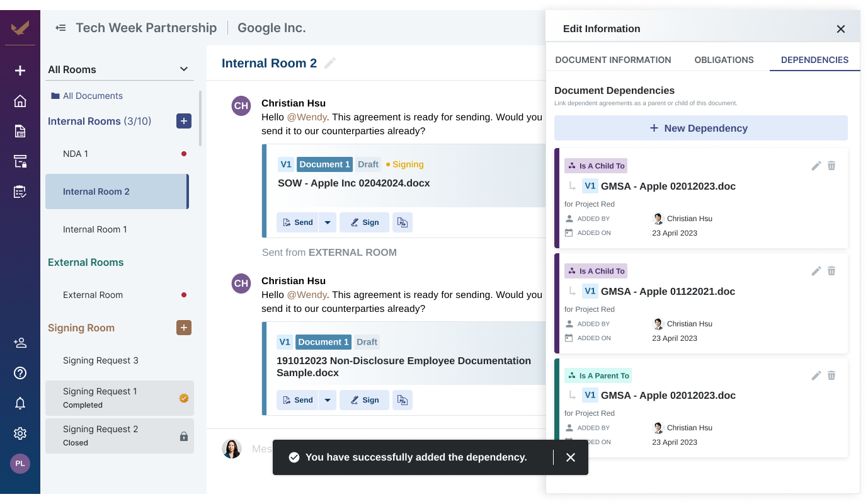Click the Tech Week Partnership title
Image resolution: width=868 pixels, height=504 pixels.
click(x=146, y=28)
